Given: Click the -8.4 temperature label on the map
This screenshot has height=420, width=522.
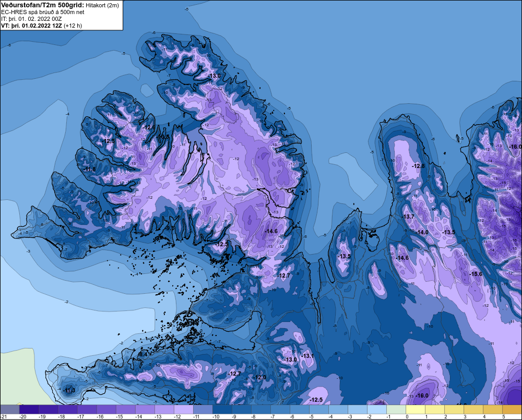Looking at the screenshot, I should coord(143,355).
